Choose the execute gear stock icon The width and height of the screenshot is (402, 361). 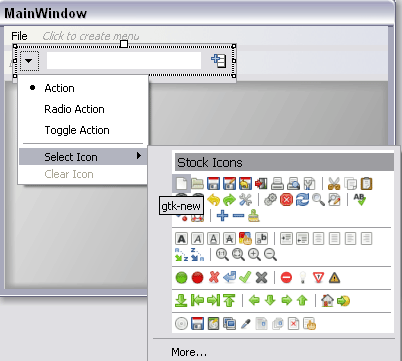[x=270, y=200]
